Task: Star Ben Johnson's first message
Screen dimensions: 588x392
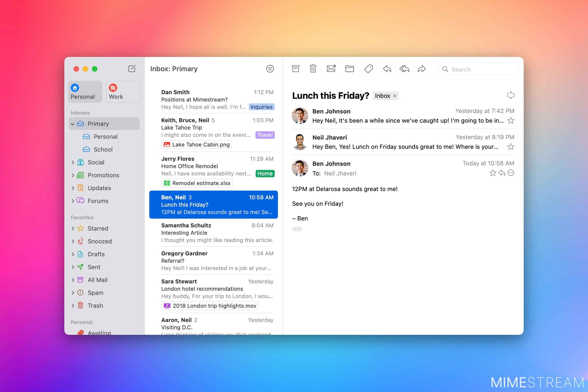Action: click(511, 121)
